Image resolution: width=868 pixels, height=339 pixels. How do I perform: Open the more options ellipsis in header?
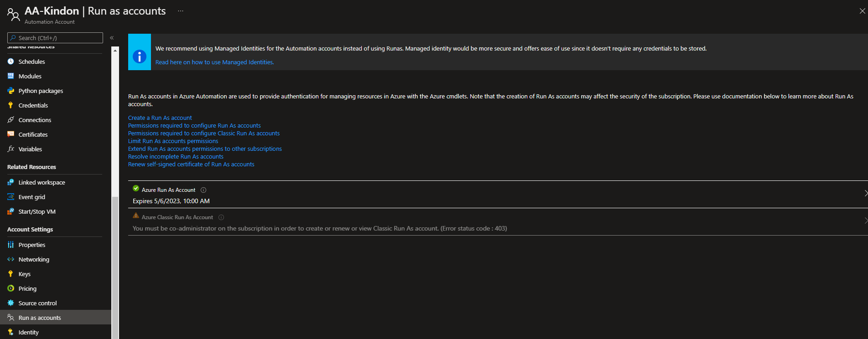(181, 11)
